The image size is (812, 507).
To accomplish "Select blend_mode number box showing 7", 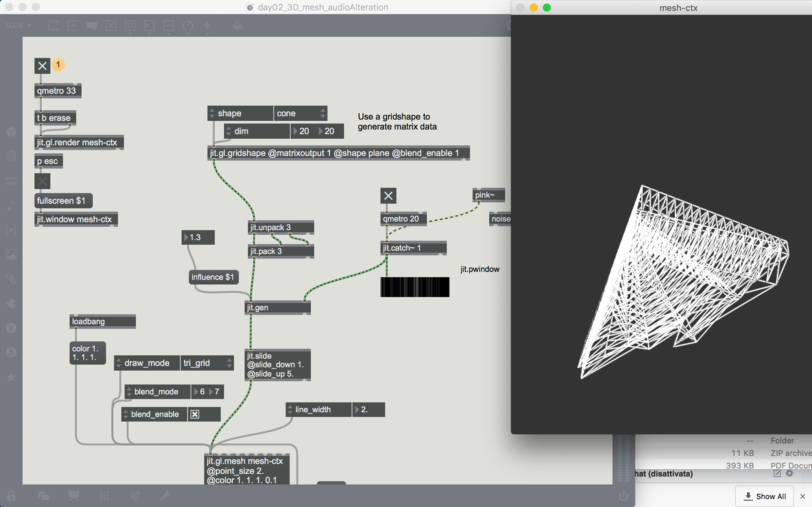I will (x=215, y=392).
